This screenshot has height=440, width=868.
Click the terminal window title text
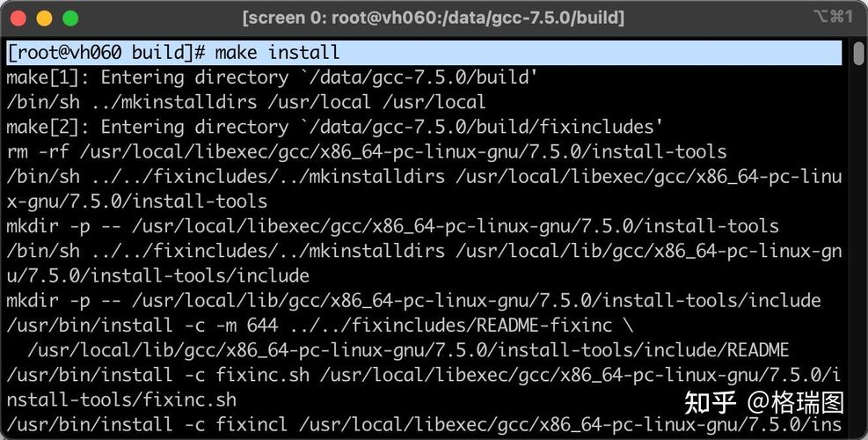coord(434,18)
